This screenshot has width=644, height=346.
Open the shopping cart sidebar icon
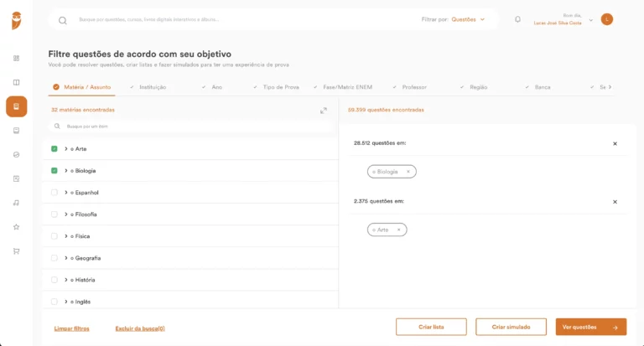tap(16, 251)
